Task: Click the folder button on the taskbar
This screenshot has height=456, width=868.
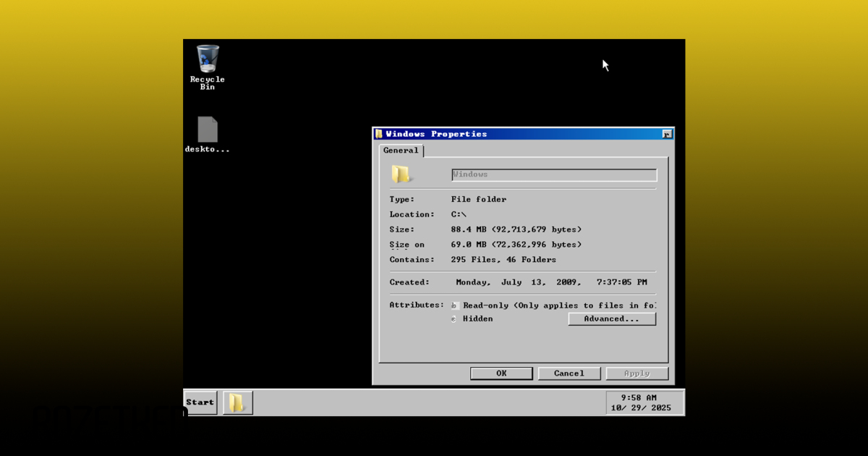Action: [x=237, y=402]
